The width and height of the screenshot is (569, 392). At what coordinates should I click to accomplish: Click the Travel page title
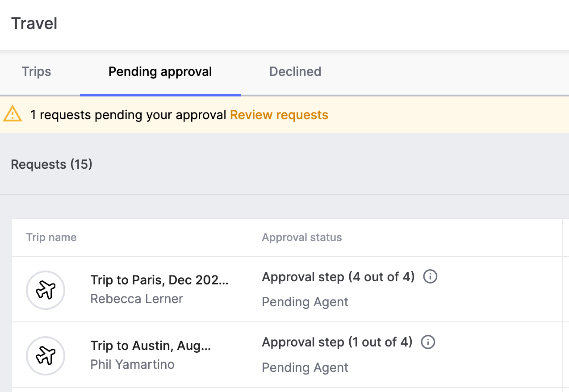[34, 24]
